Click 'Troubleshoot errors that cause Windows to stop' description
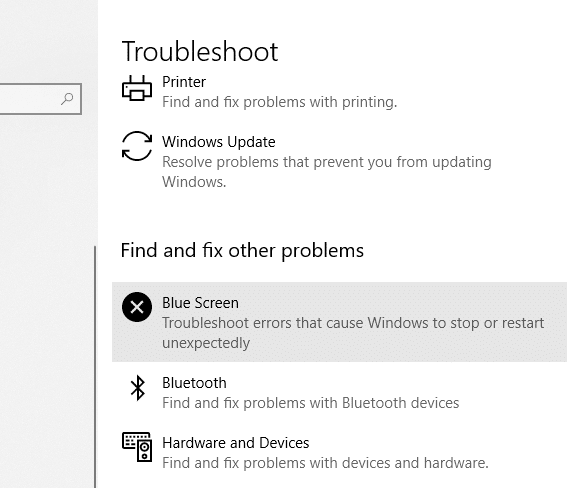Image resolution: width=583 pixels, height=488 pixels. [353, 323]
